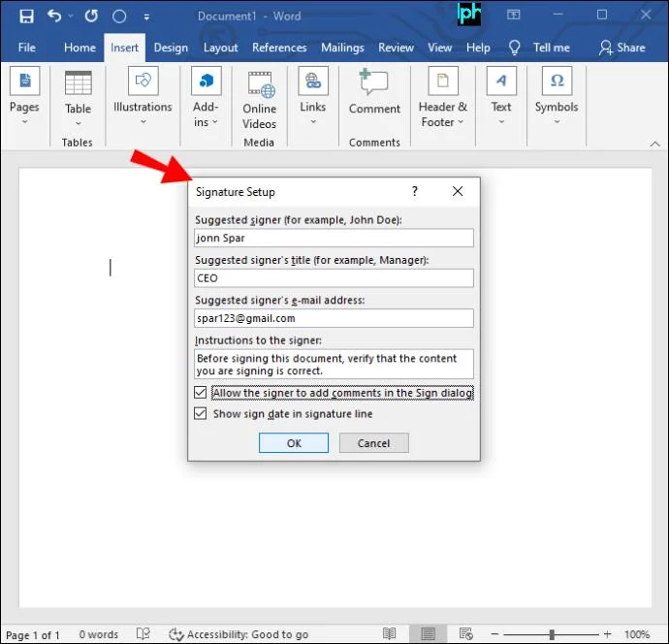Toggle Show sign date in signature line

tap(200, 413)
